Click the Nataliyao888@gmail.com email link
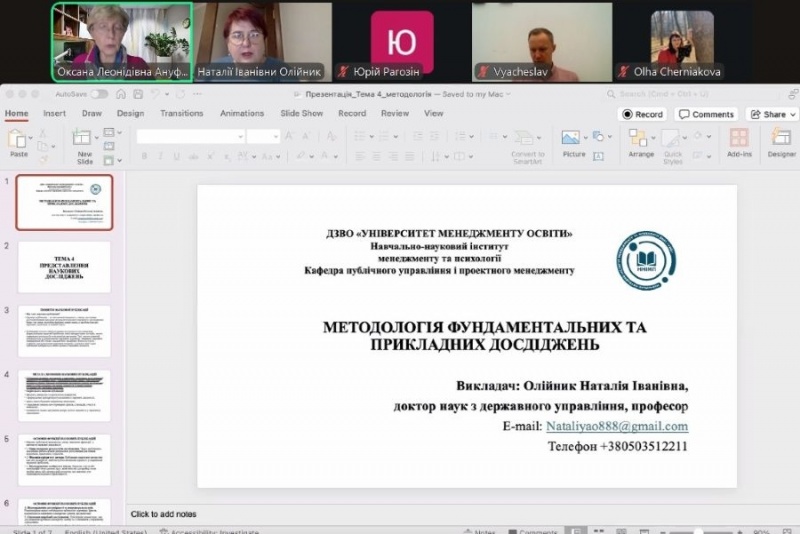Screen dimensions: 800x534 (x=616, y=426)
